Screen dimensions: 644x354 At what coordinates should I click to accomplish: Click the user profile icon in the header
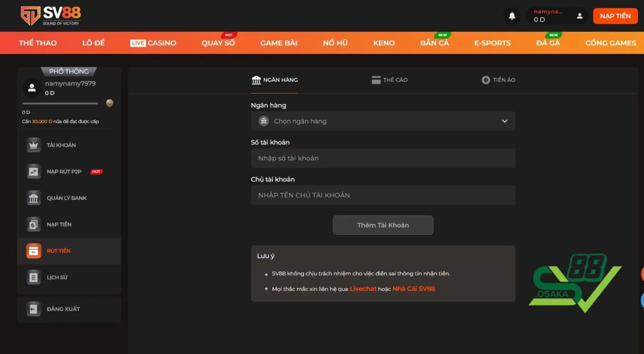tap(580, 16)
